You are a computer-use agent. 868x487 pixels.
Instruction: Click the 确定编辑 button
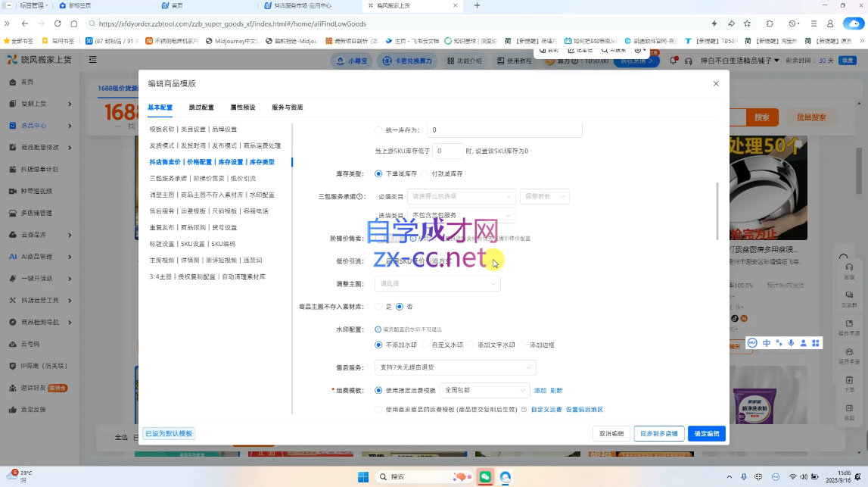click(707, 434)
